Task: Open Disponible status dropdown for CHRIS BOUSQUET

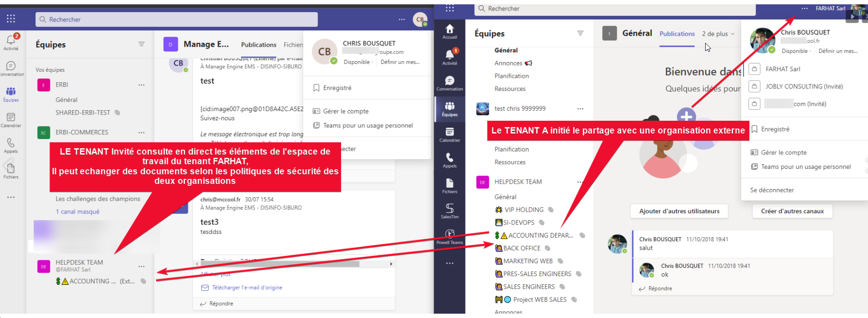Action: 359,62
